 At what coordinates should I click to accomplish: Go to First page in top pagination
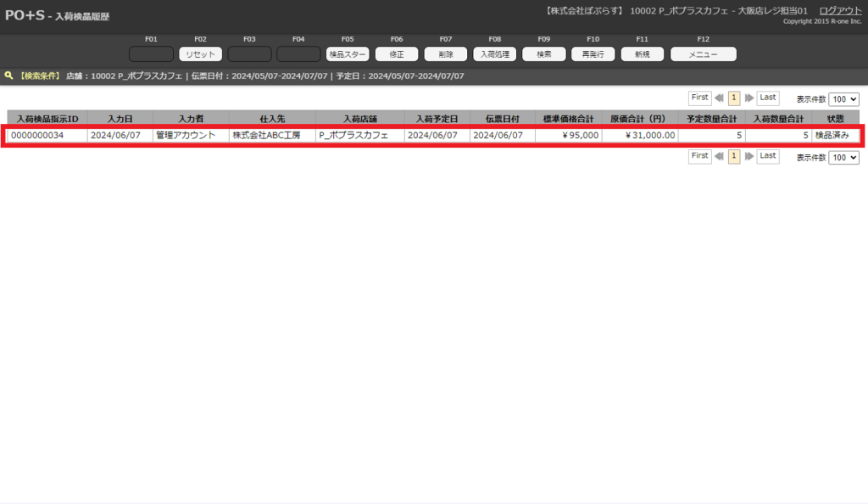(x=699, y=98)
